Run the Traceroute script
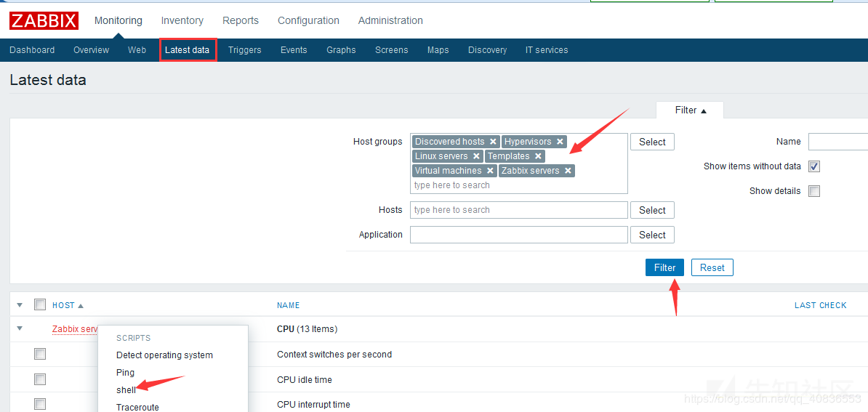The height and width of the screenshot is (412, 868). pyautogui.click(x=137, y=407)
